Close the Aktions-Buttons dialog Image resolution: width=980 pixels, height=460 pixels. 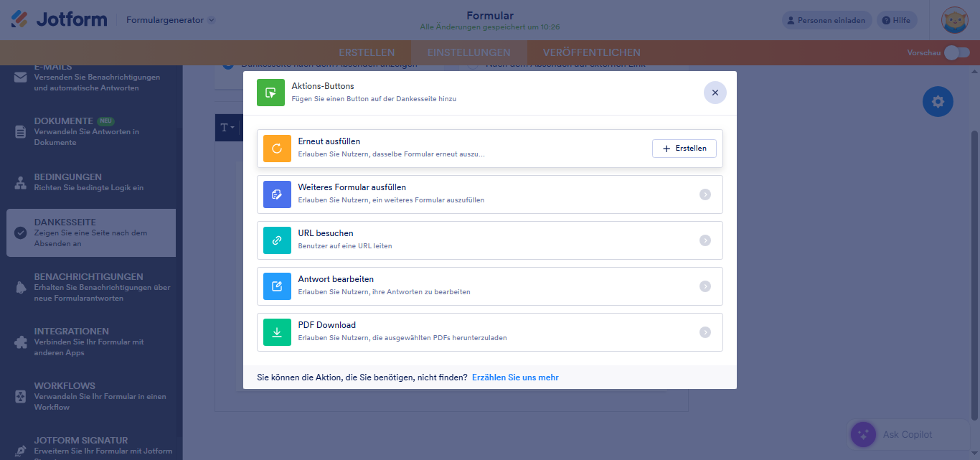coord(715,93)
